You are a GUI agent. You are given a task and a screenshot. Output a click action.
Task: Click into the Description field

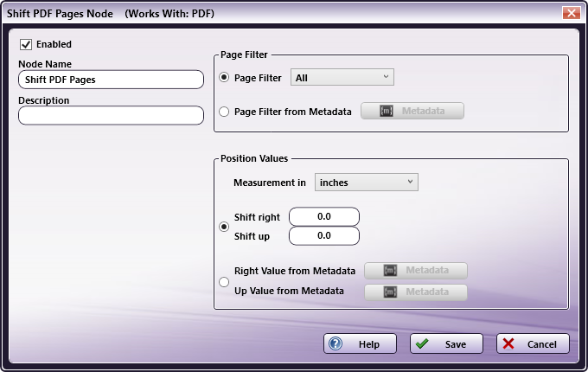111,115
